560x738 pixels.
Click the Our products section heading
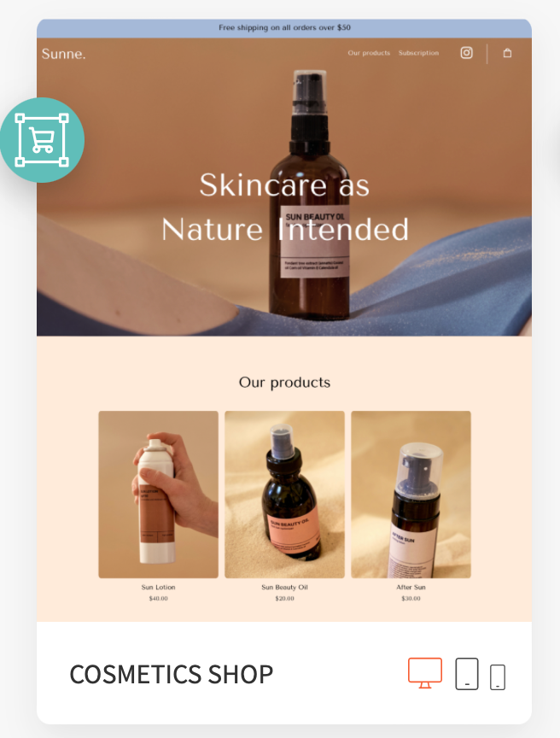(x=284, y=382)
